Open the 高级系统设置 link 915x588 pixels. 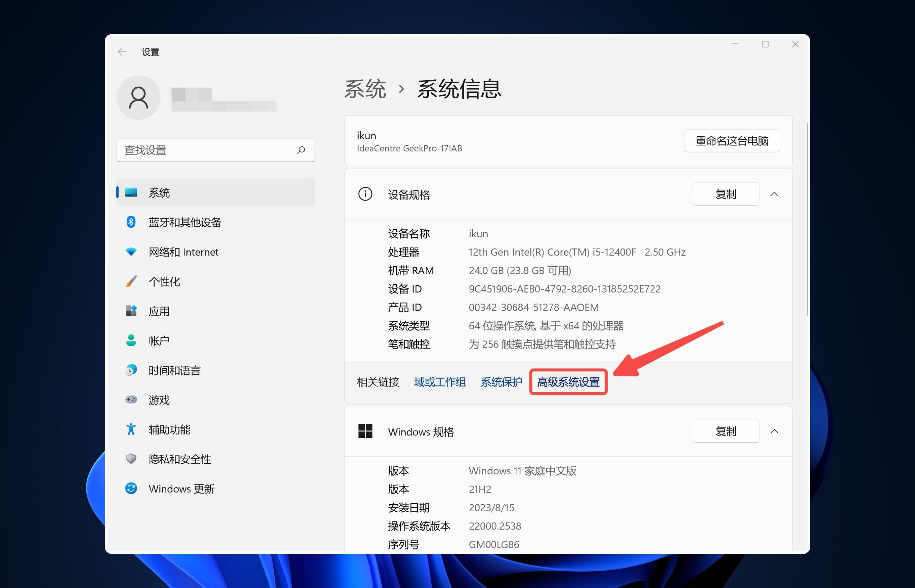coord(568,382)
